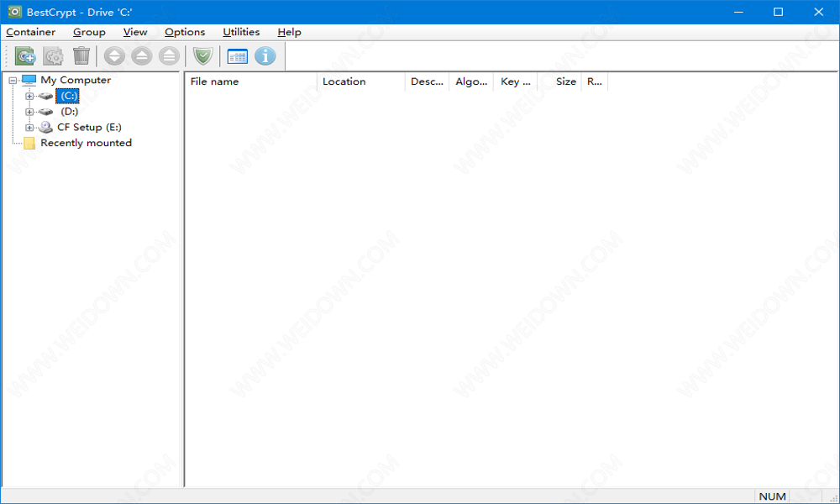Screen dimensions: 840x504
Task: Click the container properties gear icon
Action: point(53,55)
